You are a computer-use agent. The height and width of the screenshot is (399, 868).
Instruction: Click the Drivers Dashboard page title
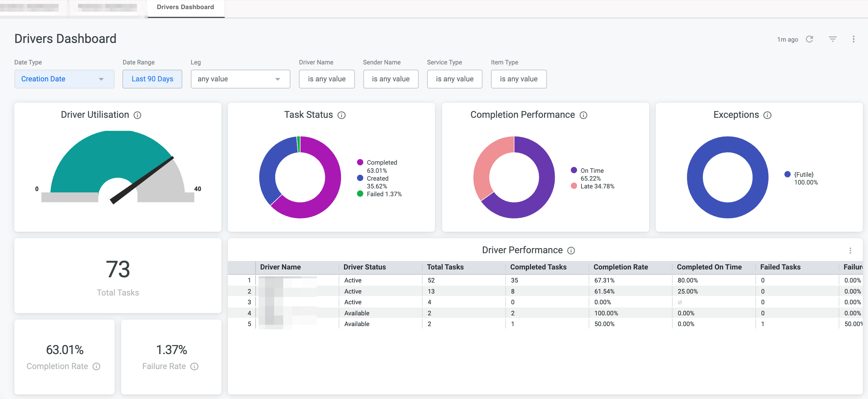pos(65,39)
